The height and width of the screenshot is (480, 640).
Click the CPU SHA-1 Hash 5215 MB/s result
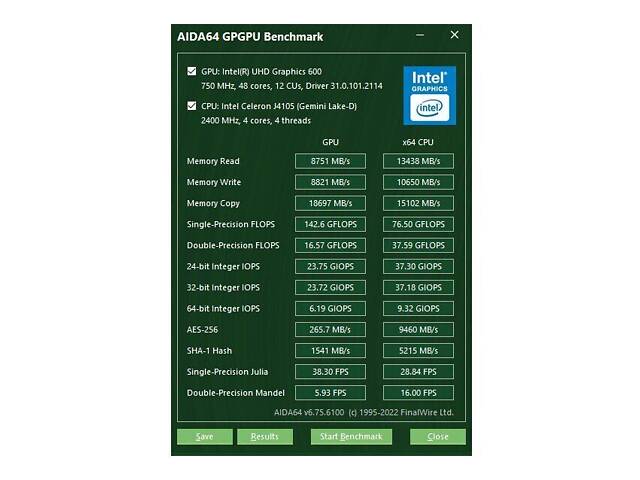click(x=418, y=350)
